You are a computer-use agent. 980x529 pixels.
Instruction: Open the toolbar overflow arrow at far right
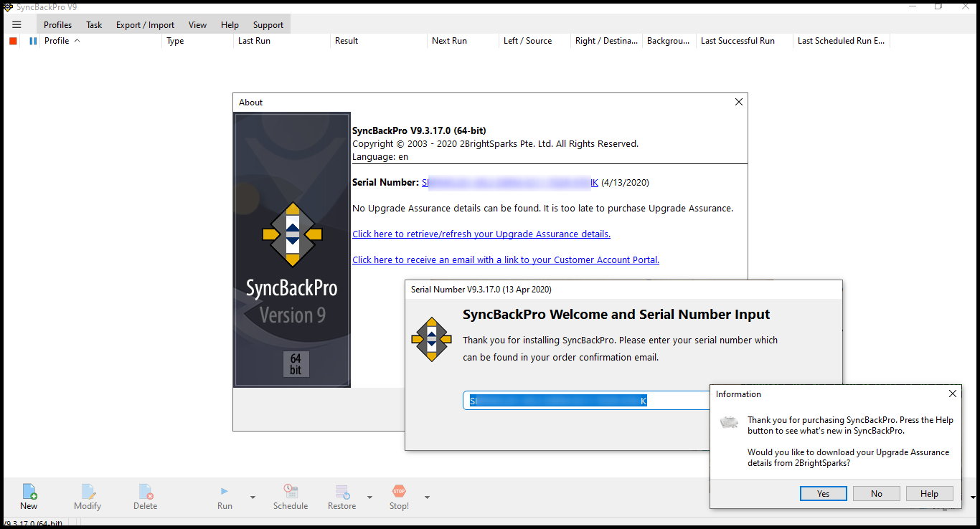tap(973, 497)
